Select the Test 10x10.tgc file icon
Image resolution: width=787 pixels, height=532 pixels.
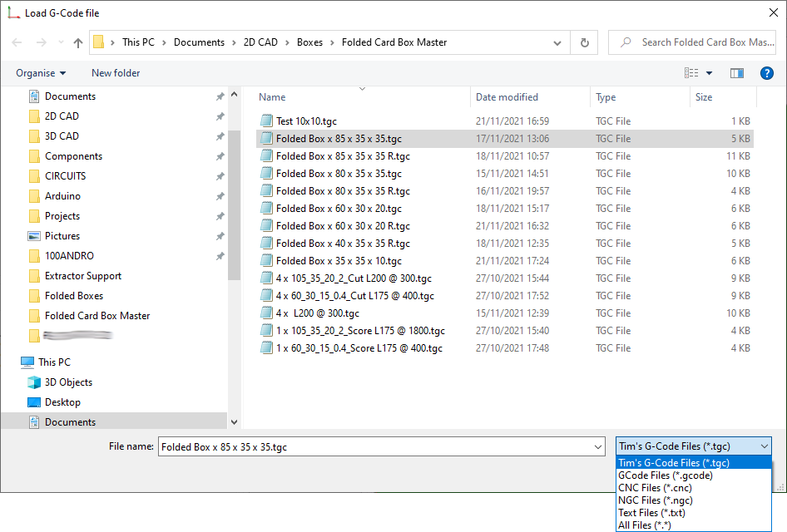point(266,121)
